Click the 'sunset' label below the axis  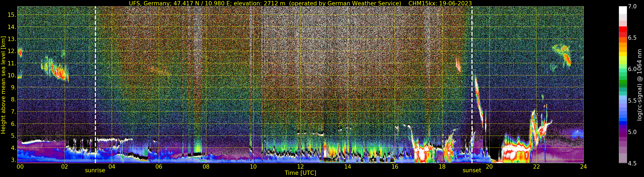pyautogui.click(x=472, y=171)
